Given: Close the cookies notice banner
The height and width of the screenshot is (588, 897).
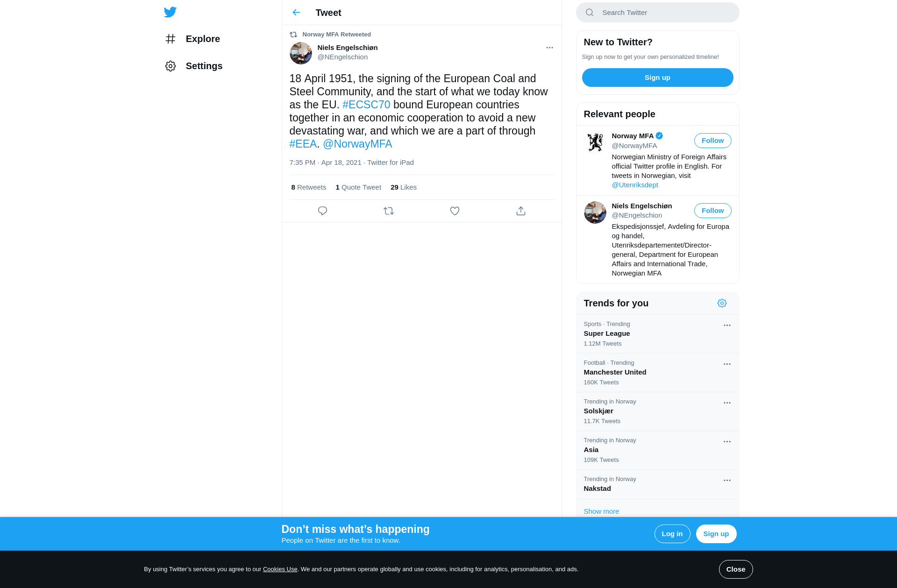Looking at the screenshot, I should click(735, 569).
